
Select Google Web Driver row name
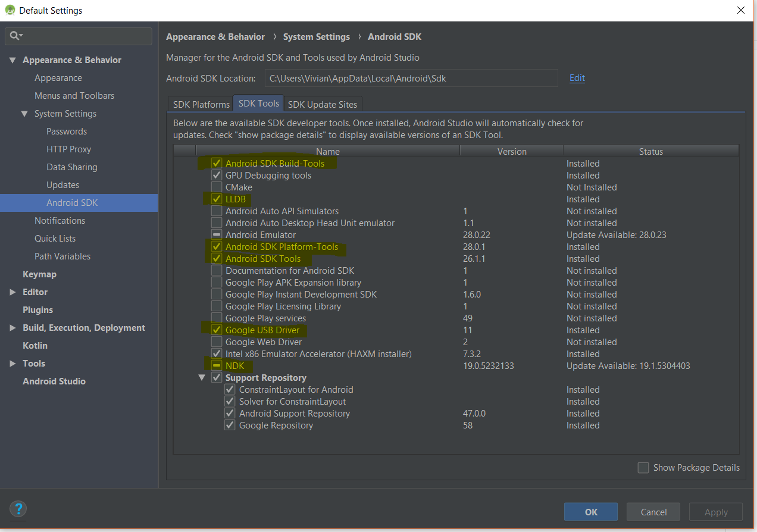pyautogui.click(x=264, y=342)
